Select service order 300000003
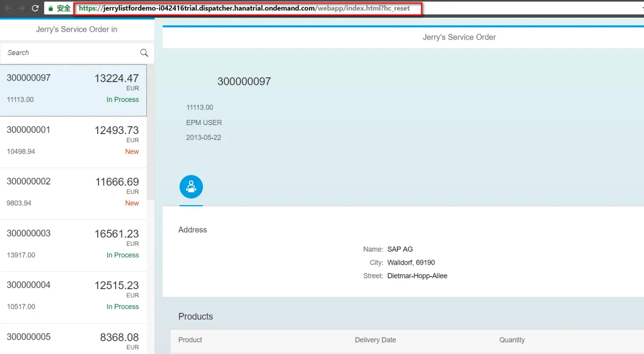Screen dimensions: 644x354 pos(73,246)
